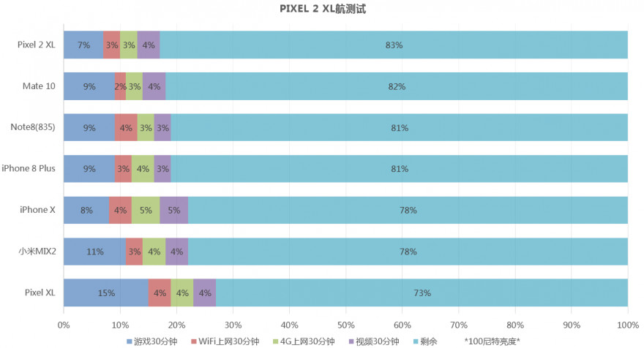
Task: Click the 50% x-axis tick label
Action: click(x=345, y=325)
